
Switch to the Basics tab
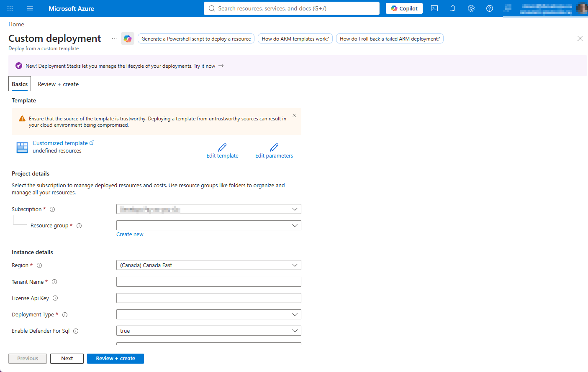(x=20, y=84)
